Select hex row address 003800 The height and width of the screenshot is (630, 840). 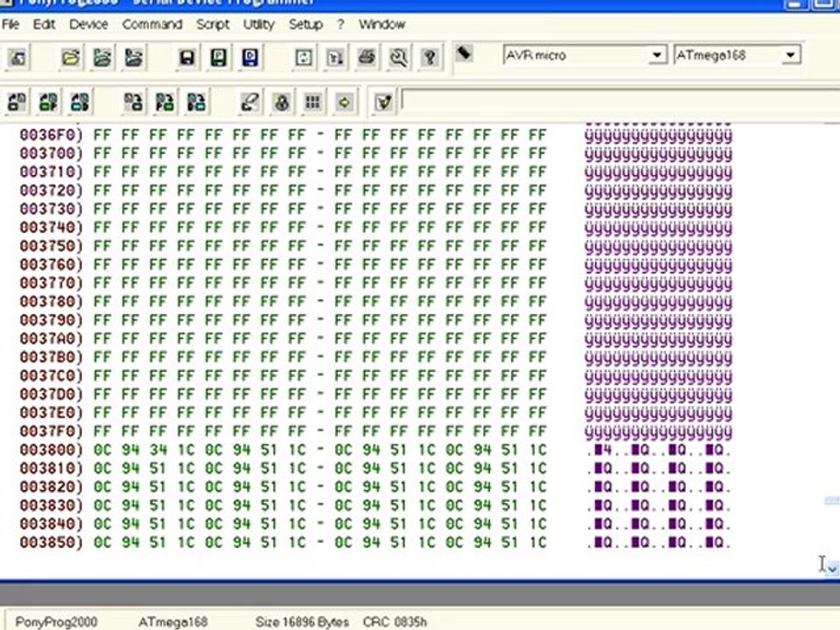[52, 450]
